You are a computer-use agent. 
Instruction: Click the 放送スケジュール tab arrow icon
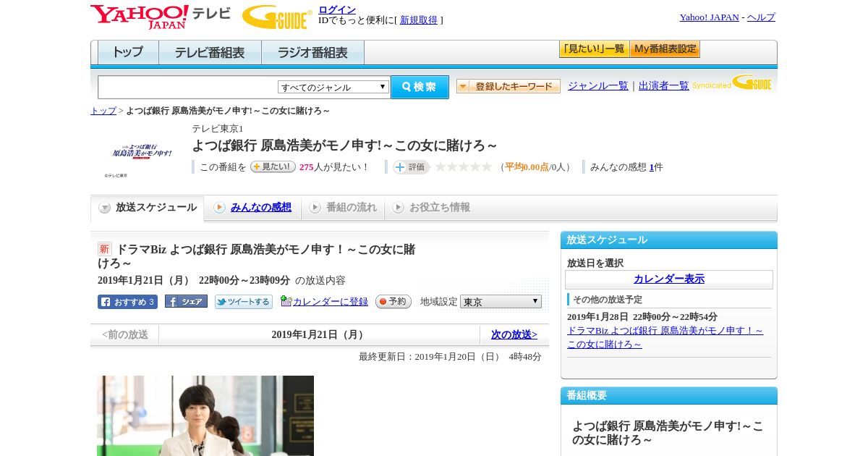pyautogui.click(x=105, y=208)
